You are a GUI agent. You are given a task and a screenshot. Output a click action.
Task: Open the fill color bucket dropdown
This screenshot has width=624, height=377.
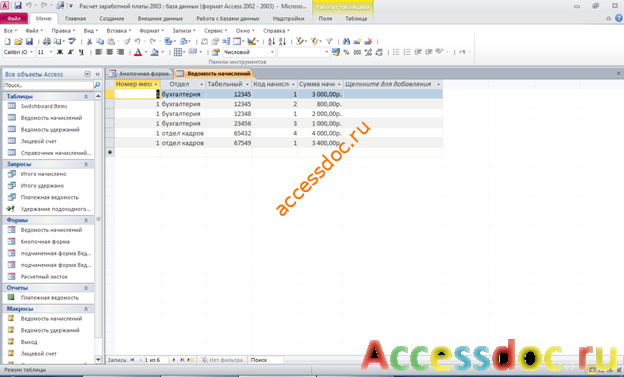point(162,52)
